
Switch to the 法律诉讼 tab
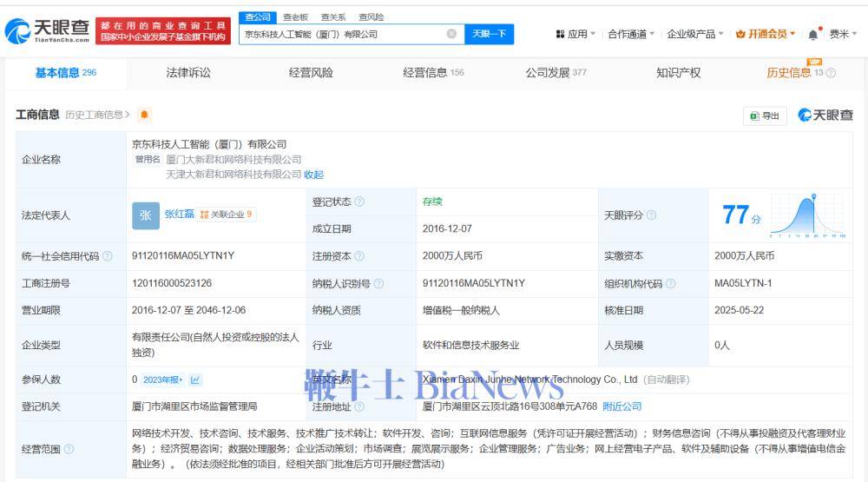point(188,73)
